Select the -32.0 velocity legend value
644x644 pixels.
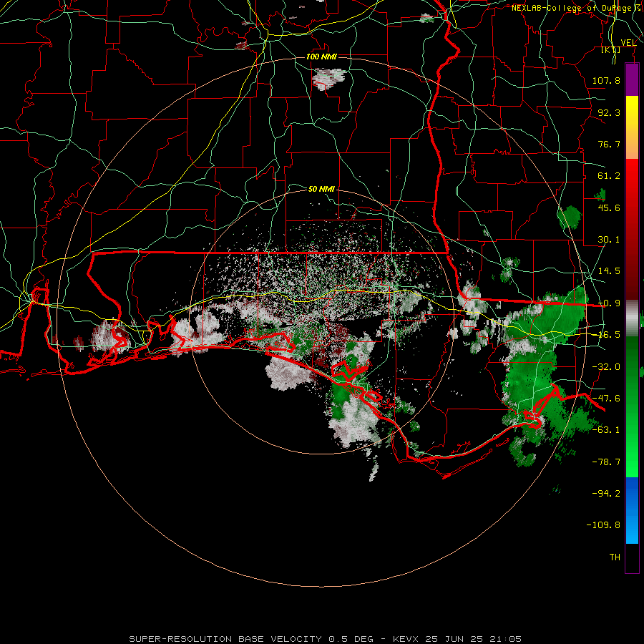click(606, 367)
